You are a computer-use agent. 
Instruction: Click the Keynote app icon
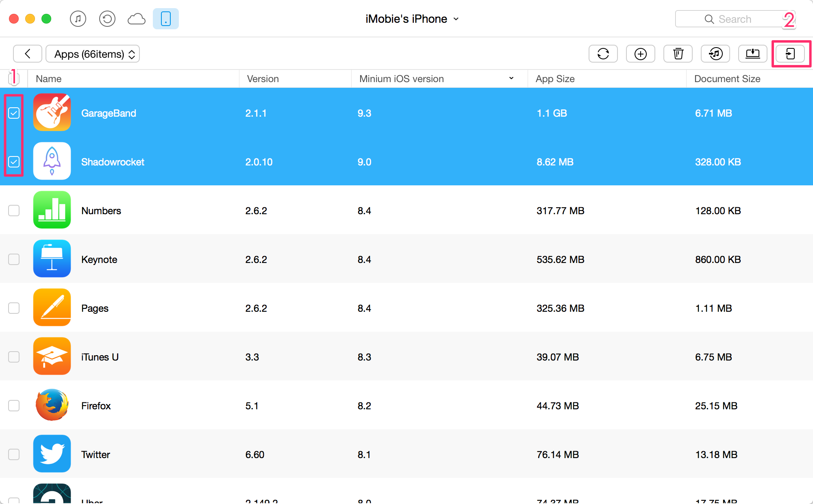[52, 259]
